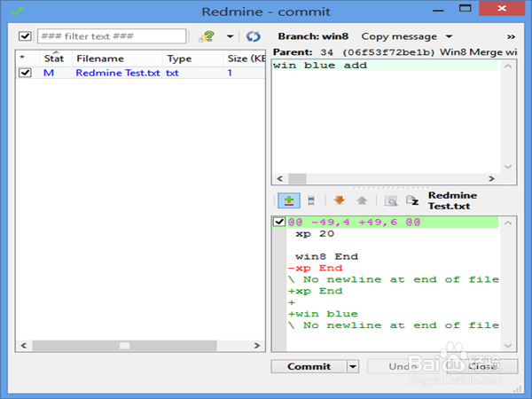Click the Close button
This screenshot has height=399, width=532.
482,366
